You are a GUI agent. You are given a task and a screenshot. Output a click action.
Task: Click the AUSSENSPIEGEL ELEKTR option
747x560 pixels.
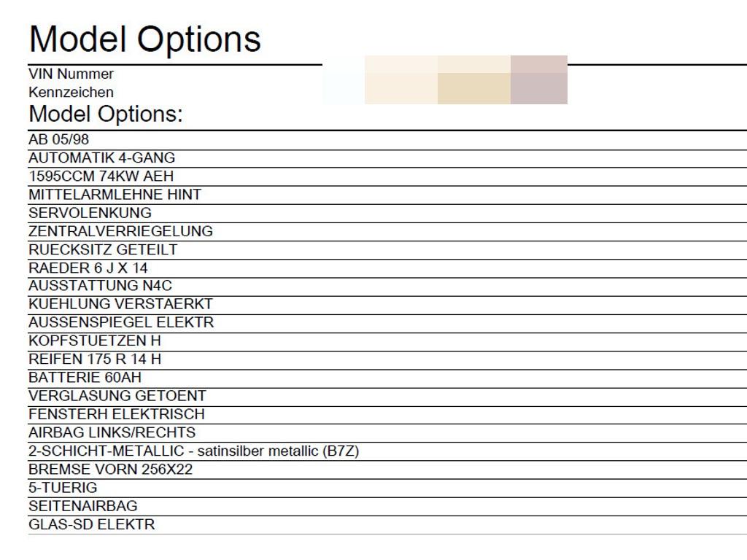[x=121, y=322]
